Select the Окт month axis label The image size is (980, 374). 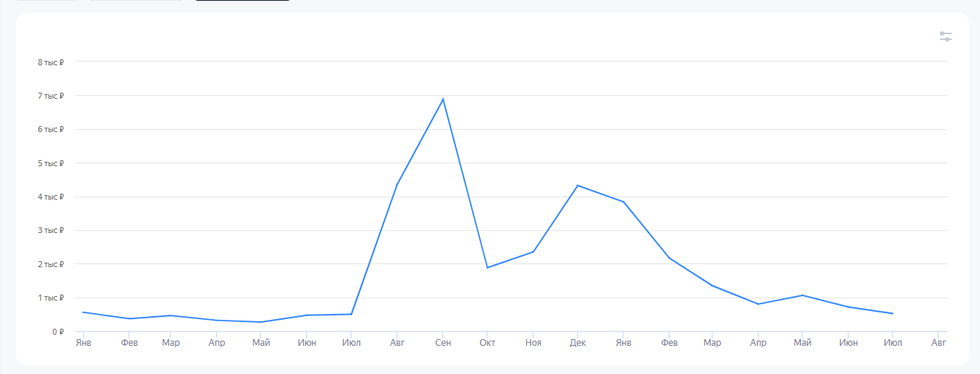[x=487, y=343]
